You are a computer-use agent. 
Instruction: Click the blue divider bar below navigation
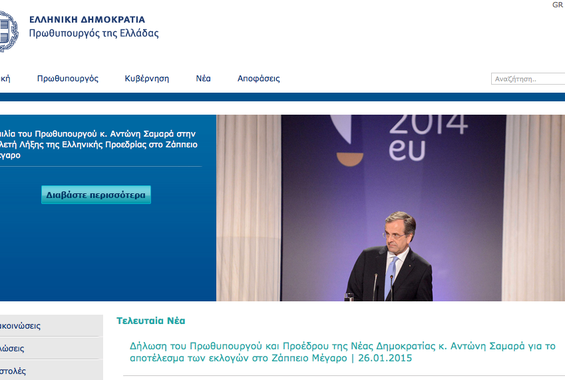pyautogui.click(x=282, y=97)
